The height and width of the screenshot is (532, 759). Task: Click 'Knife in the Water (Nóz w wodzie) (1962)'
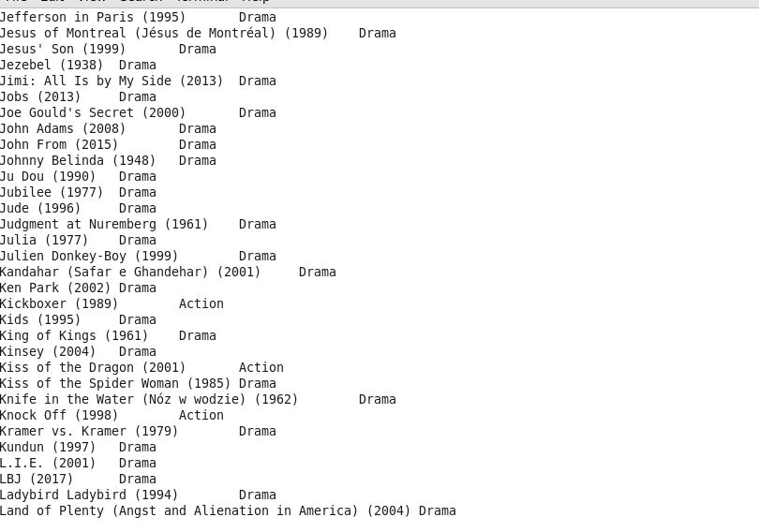(x=149, y=401)
